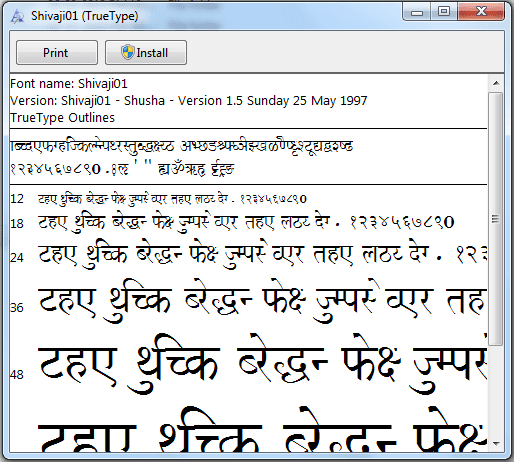Click the scroll down arrow
Screen dimensions: 514x462
(496, 444)
